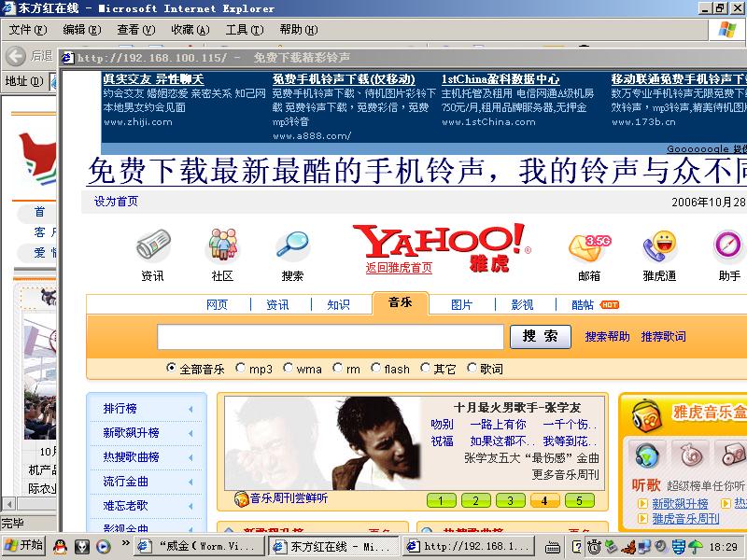Click scroll-left arrow in background IE window

[8, 503]
